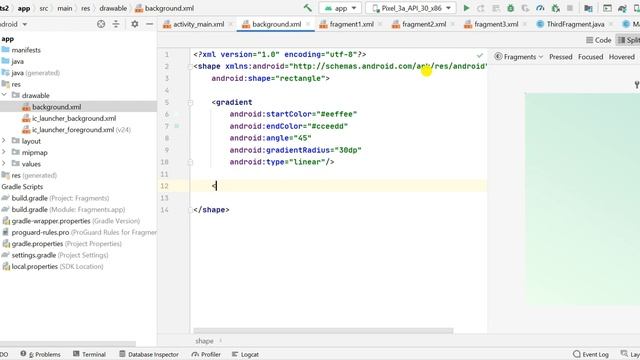Viewport: 640px width, 360px height.
Task: Click Apply Code Changes icon
Action: (496, 8)
